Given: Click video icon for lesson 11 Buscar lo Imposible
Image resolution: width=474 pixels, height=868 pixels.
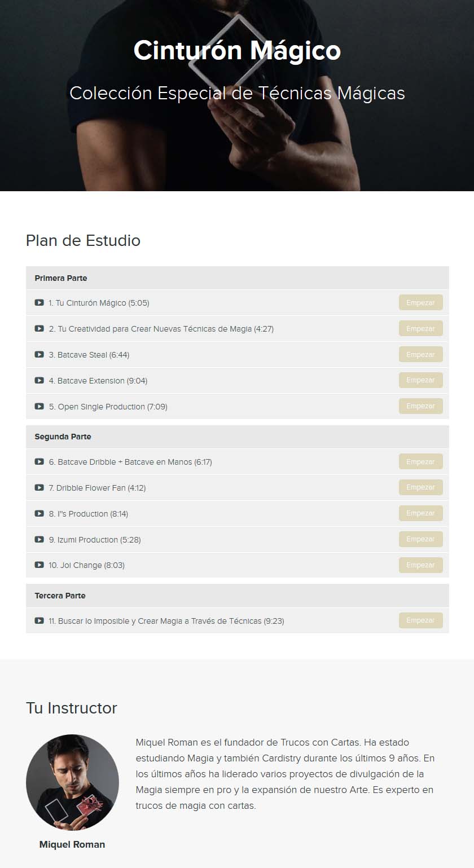Looking at the screenshot, I should click(x=39, y=621).
